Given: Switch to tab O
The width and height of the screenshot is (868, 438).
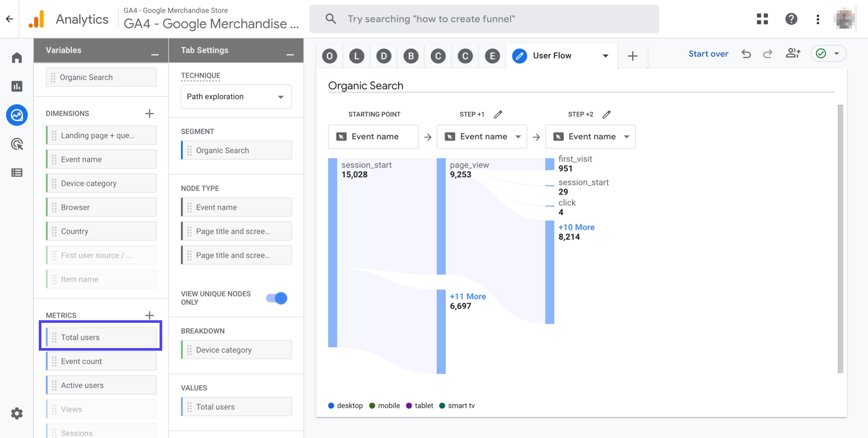Looking at the screenshot, I should click(x=329, y=56).
